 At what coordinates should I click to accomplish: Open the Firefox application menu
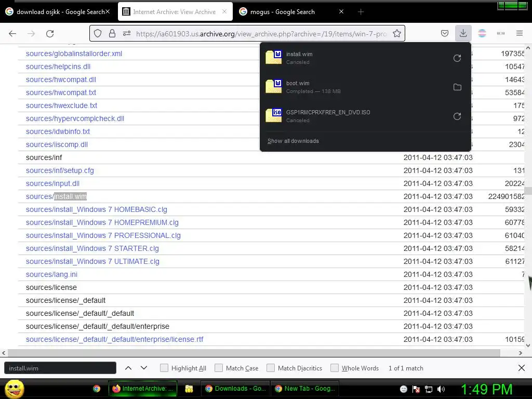pos(520,33)
